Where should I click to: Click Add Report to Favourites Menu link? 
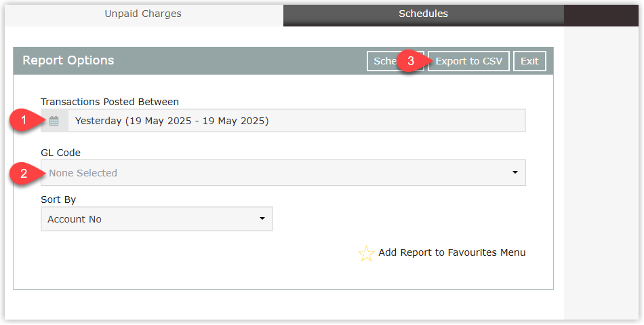click(x=451, y=252)
